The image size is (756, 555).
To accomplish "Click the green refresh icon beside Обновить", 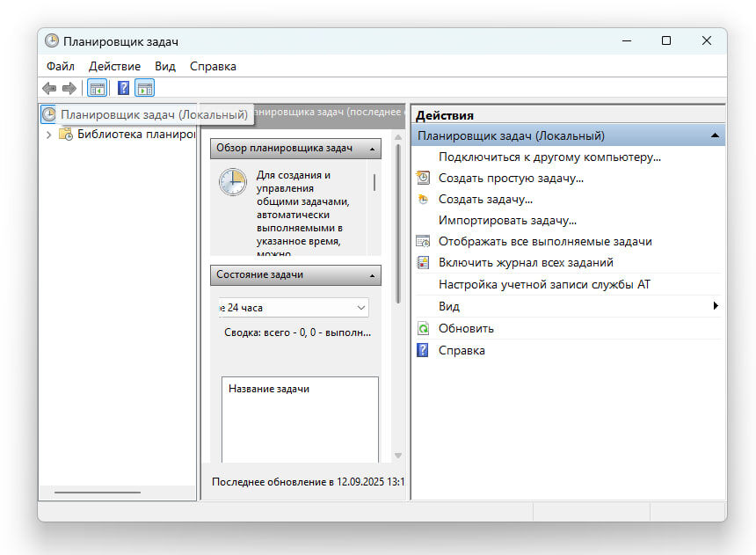I will point(423,329).
